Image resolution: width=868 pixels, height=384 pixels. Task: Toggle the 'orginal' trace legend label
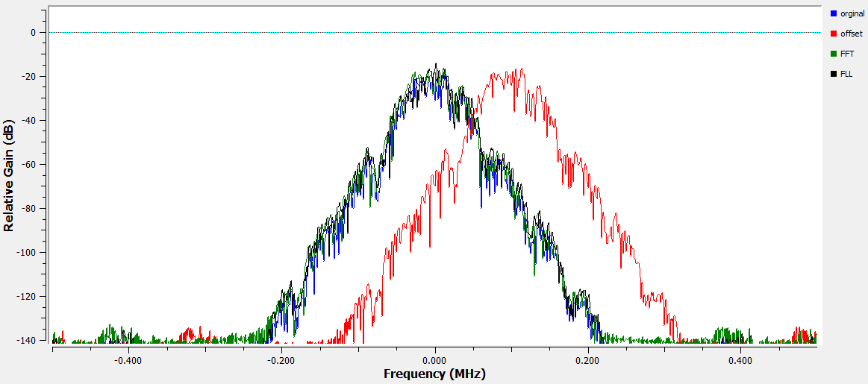852,14
